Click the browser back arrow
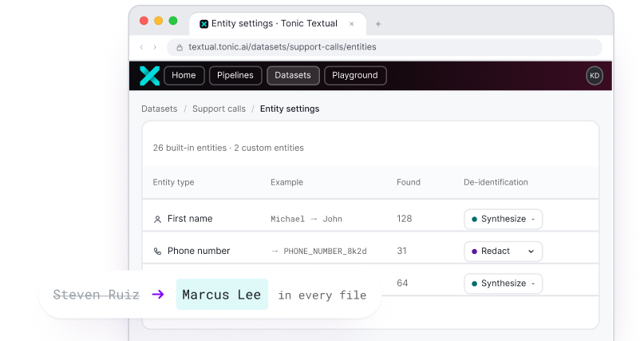 coord(142,47)
